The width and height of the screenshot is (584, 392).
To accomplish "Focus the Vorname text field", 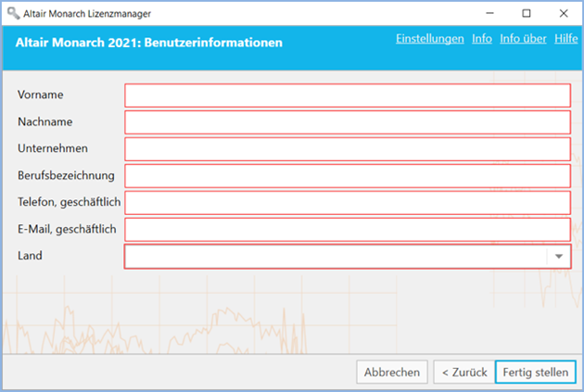I will tap(348, 95).
